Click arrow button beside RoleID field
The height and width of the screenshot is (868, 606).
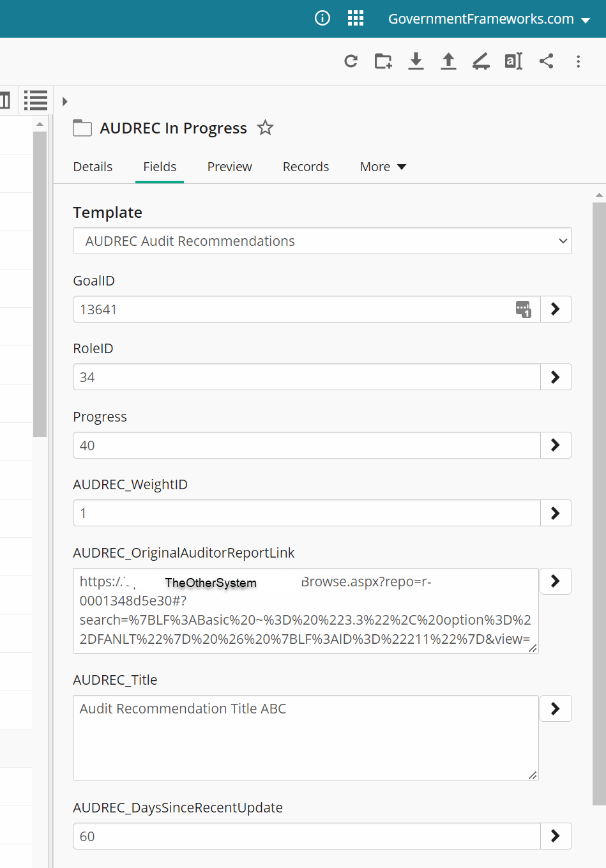click(x=556, y=377)
